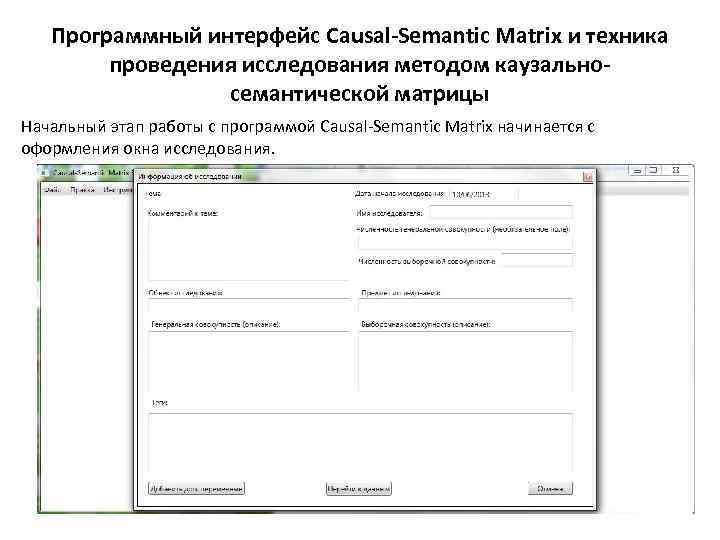Open the 'Инструменты' menu in the main window

pyautogui.click(x=118, y=190)
